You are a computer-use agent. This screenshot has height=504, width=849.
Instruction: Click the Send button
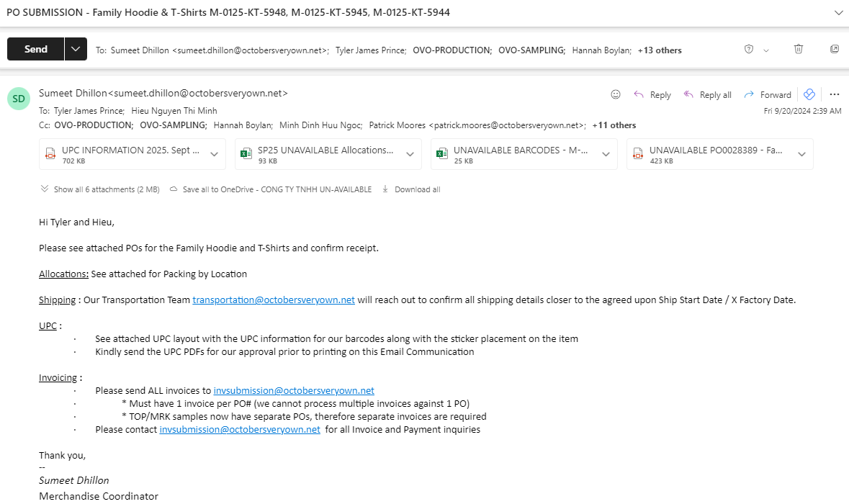36,49
